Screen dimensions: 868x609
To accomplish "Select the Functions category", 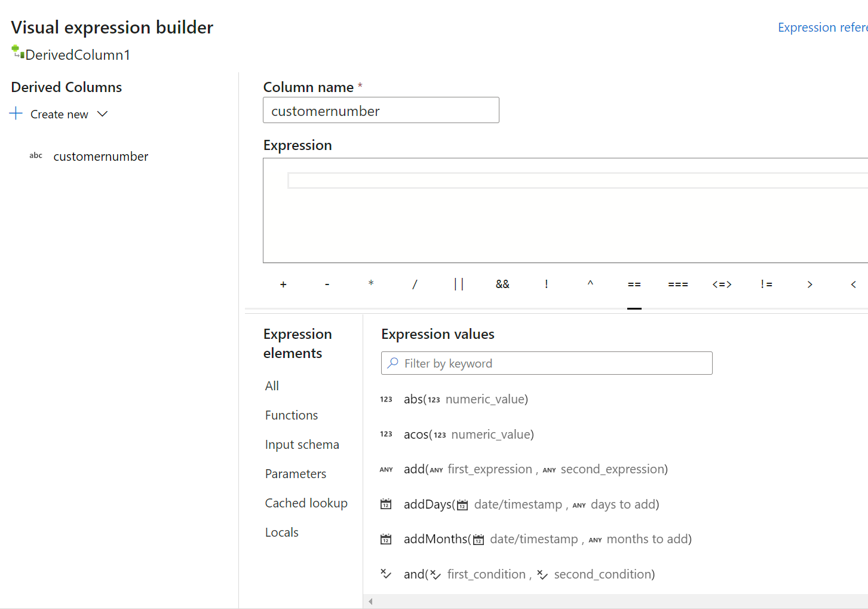I will click(x=291, y=415).
